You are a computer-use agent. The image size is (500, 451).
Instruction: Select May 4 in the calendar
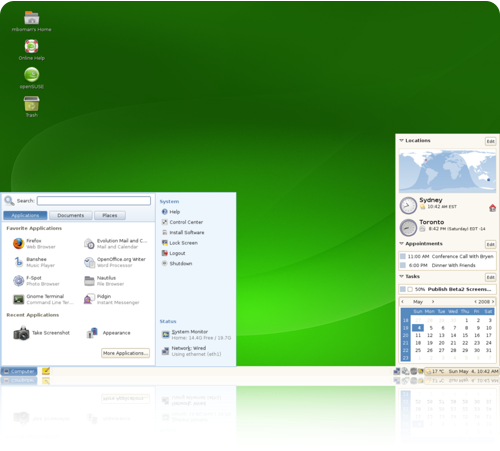pos(418,328)
